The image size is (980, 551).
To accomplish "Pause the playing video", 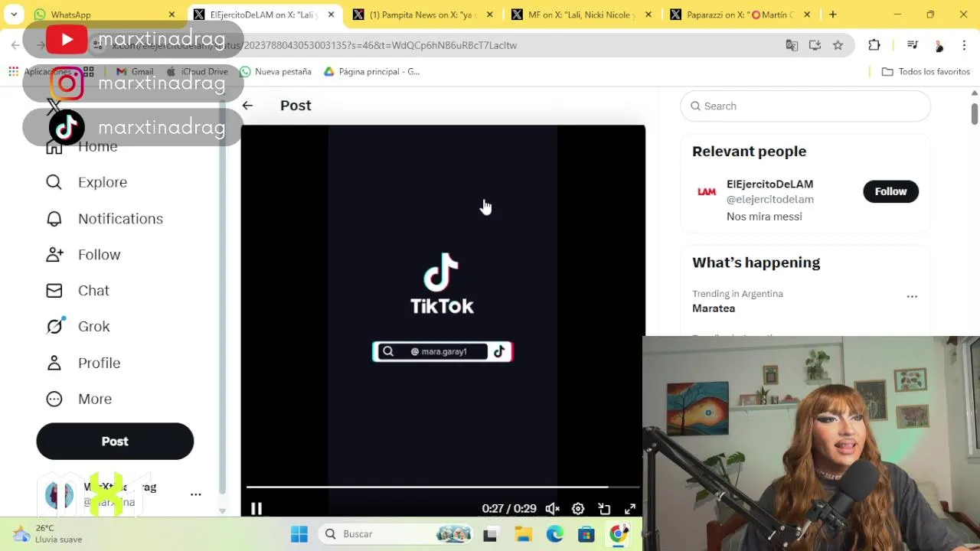I will click(256, 509).
